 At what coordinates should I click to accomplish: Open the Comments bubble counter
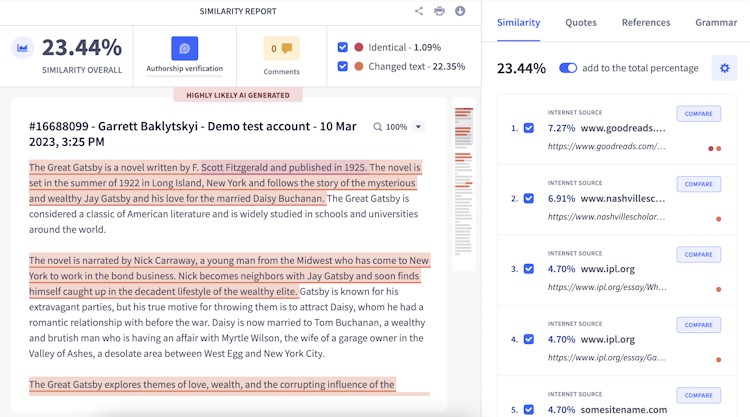[281, 48]
